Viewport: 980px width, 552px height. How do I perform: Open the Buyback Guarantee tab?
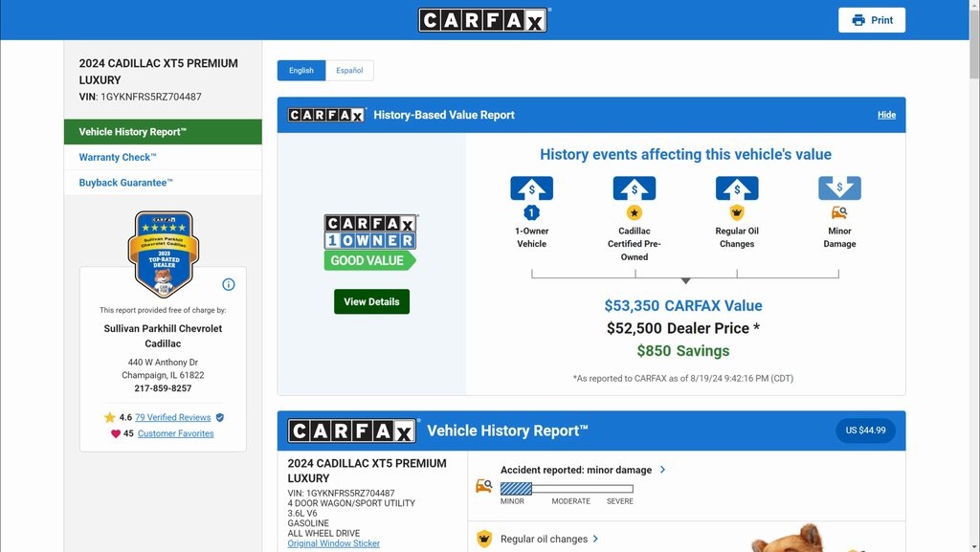tap(163, 183)
